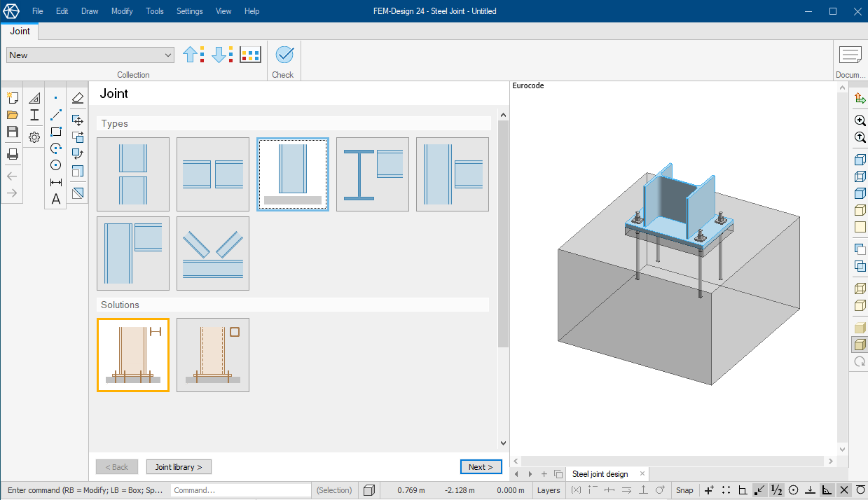The image size is (868, 500).
Task: Click the Snap button in status bar
Action: click(684, 490)
